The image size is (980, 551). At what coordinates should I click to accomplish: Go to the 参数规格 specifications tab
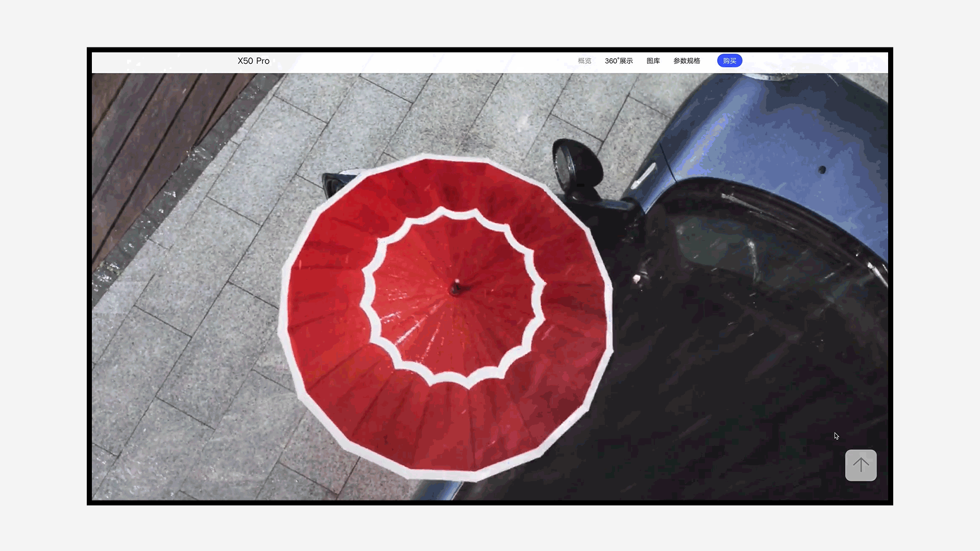coord(687,61)
